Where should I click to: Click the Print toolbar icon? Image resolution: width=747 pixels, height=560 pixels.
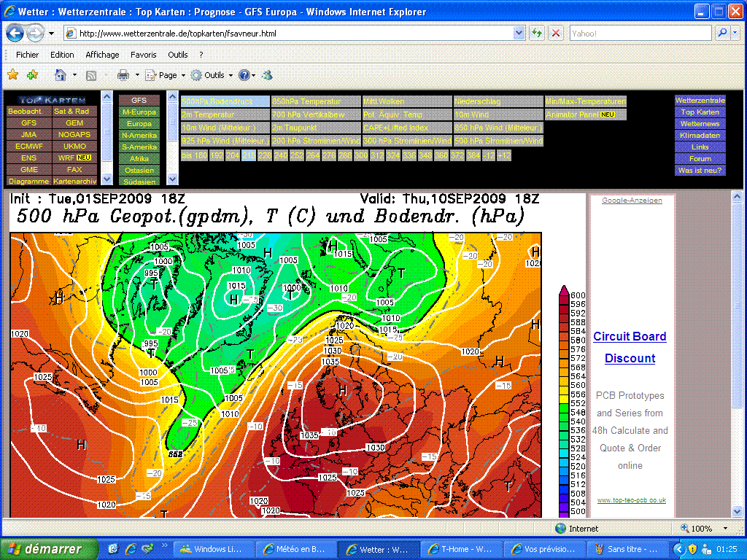click(123, 75)
